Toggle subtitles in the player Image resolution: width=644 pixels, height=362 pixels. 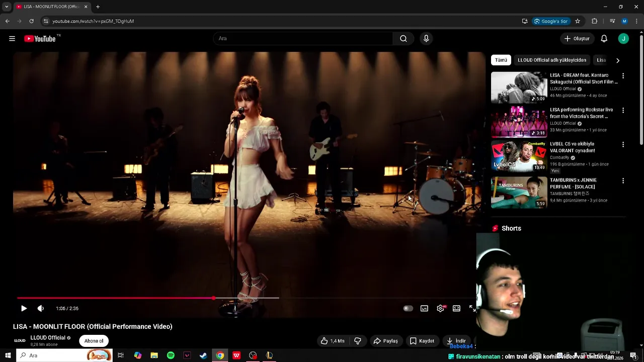point(424,308)
